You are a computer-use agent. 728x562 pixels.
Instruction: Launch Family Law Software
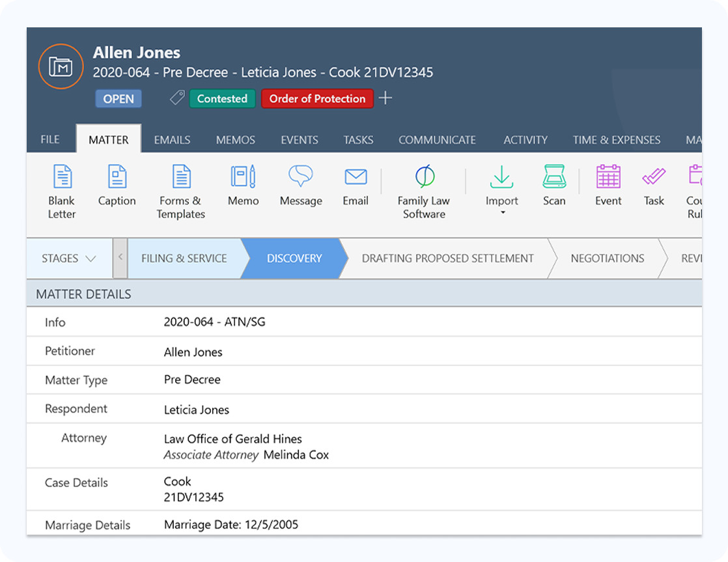click(x=424, y=191)
